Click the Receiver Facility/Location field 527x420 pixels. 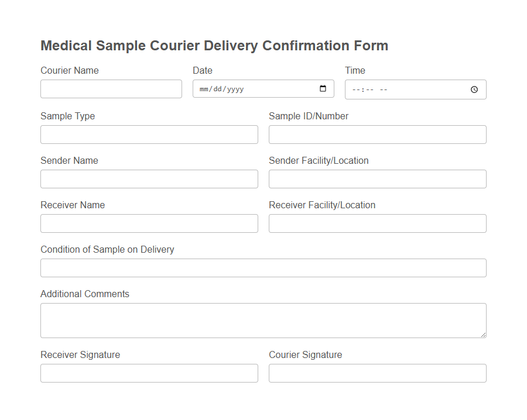click(377, 223)
